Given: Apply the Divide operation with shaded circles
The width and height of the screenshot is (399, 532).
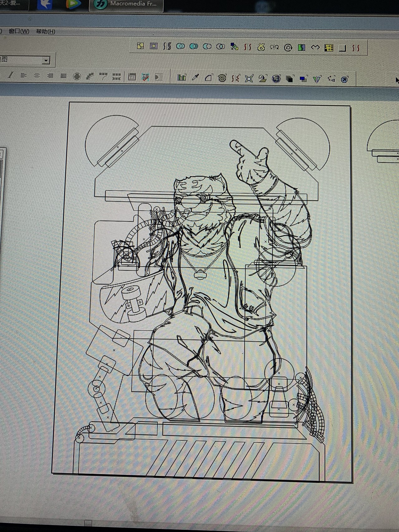Looking at the screenshot, I should tap(194, 46).
